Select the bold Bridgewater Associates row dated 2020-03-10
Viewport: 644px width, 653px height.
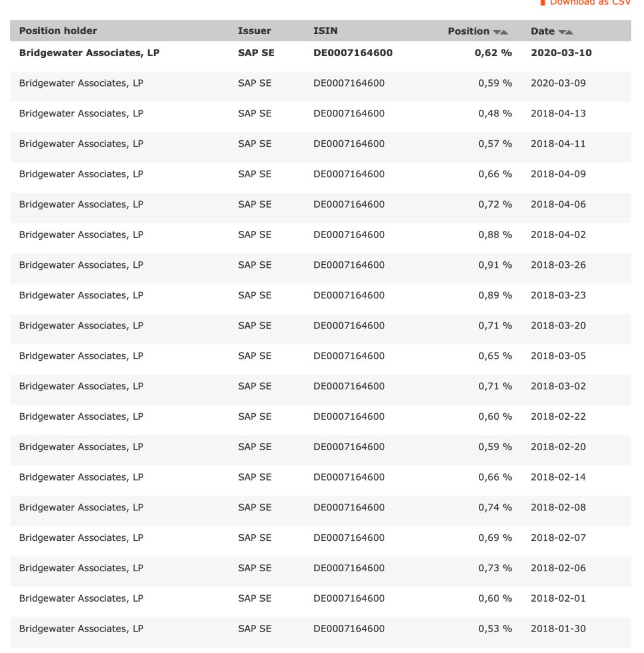coord(89,53)
